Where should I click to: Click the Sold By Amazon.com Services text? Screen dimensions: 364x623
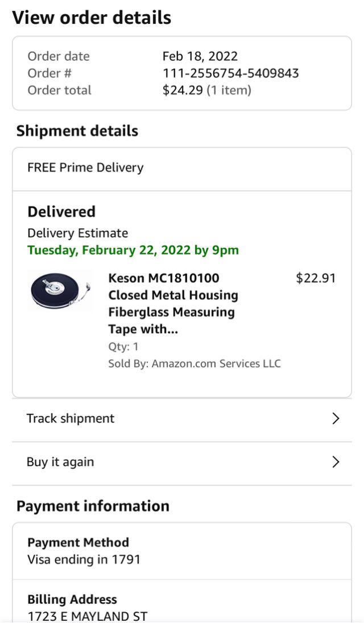195,364
